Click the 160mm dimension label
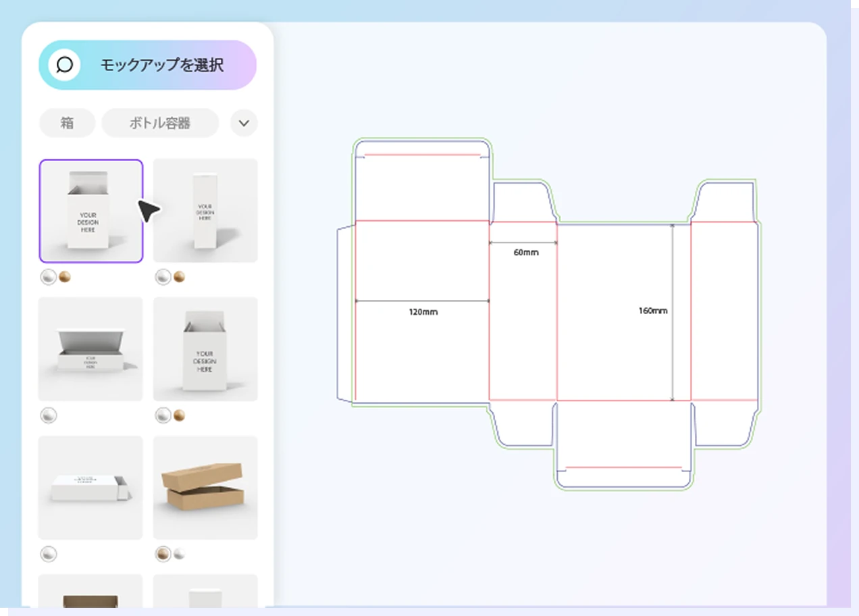Viewport: 859px width, 616px height. [652, 311]
